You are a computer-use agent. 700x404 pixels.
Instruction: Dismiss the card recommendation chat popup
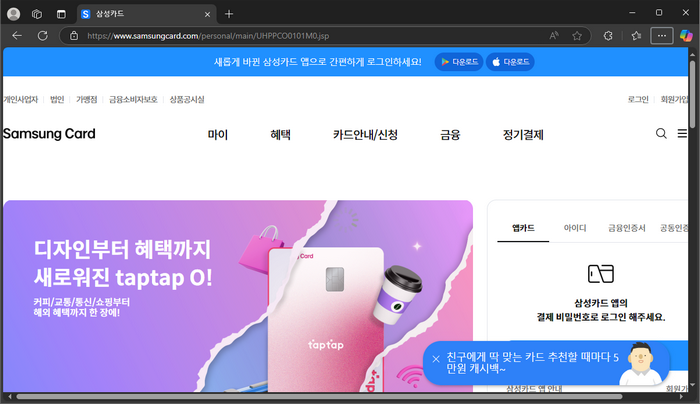point(436,358)
